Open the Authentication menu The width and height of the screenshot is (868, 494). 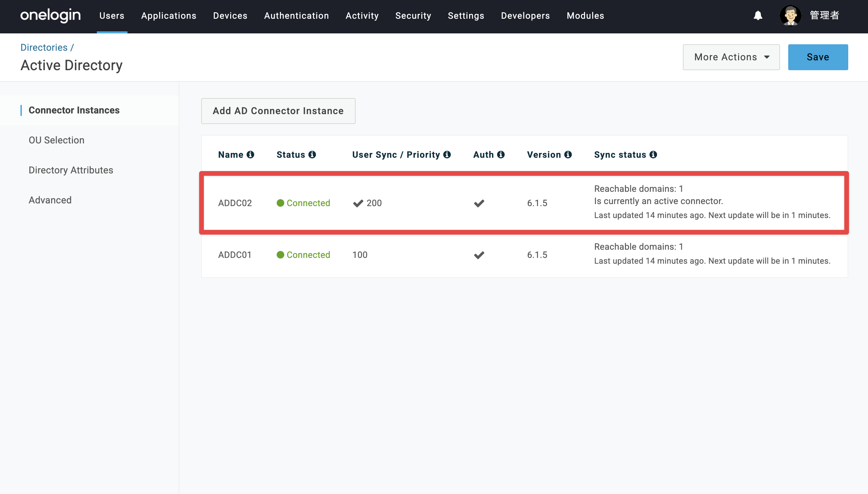[297, 16]
